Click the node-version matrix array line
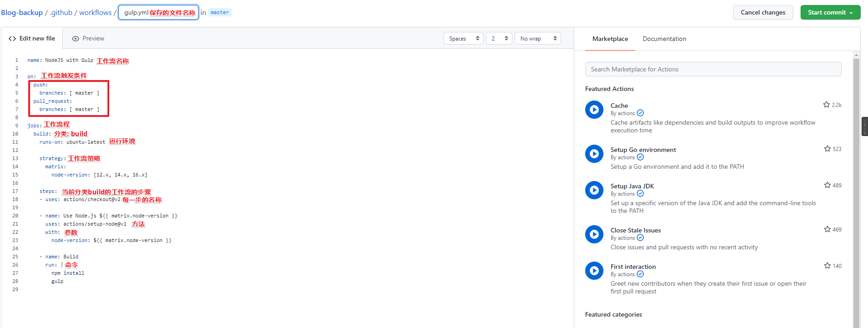Viewport: 868px width, 328px height. tap(99, 175)
